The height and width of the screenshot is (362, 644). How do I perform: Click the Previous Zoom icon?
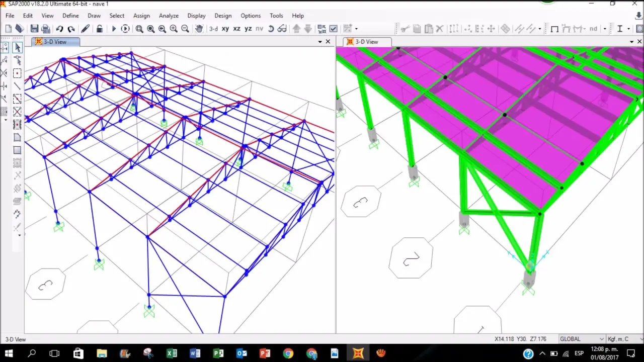tap(162, 29)
